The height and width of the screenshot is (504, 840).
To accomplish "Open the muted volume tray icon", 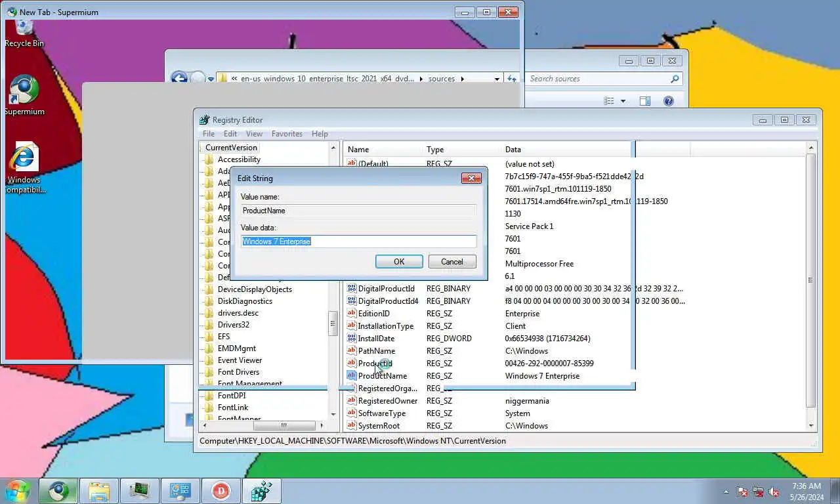I will click(774, 492).
